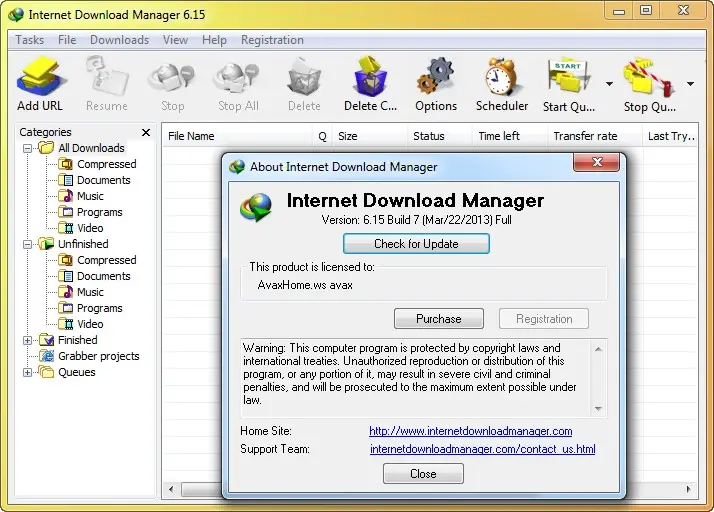
Task: Sort by the Status column header
Action: pos(439,136)
